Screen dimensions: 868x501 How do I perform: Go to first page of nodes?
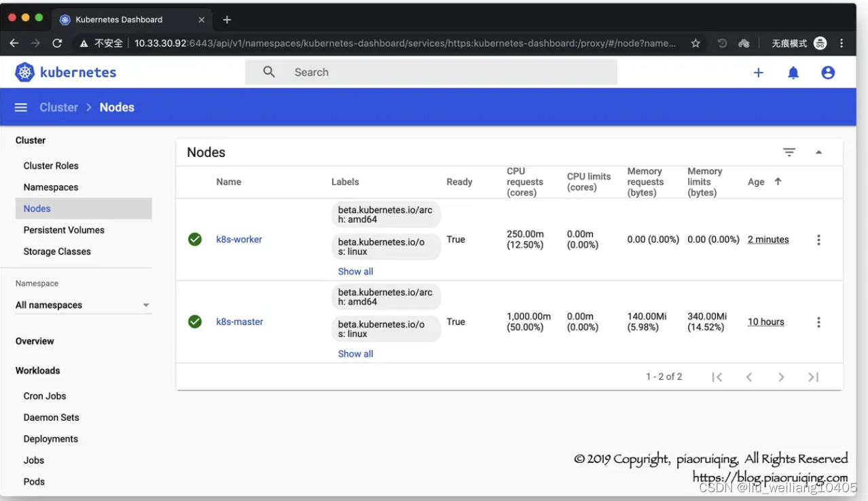[x=717, y=377]
